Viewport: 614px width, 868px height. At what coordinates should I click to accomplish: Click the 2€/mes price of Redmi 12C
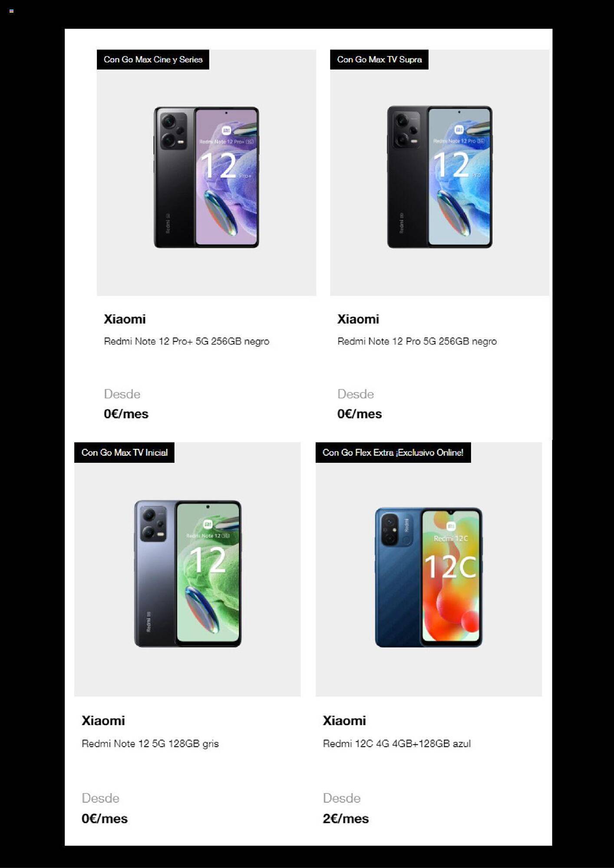pyautogui.click(x=346, y=819)
